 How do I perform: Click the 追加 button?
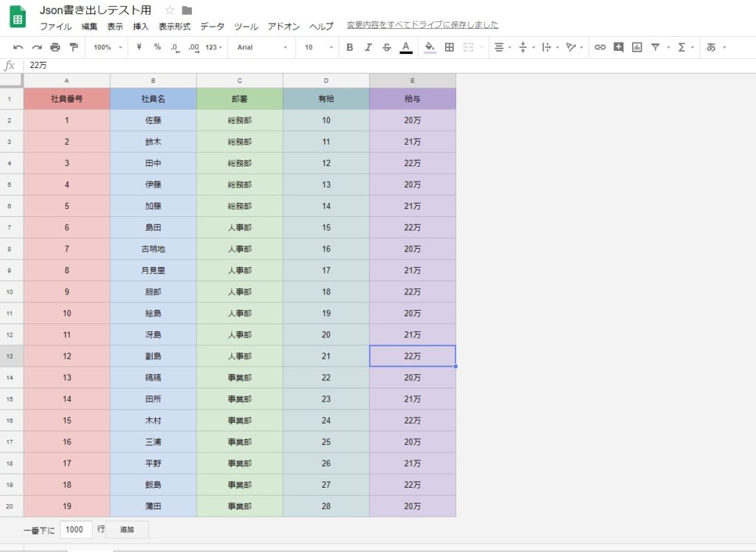(127, 529)
